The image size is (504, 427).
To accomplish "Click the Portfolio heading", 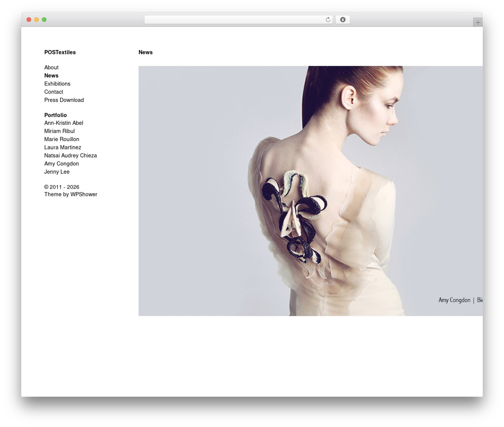I will click(x=56, y=115).
